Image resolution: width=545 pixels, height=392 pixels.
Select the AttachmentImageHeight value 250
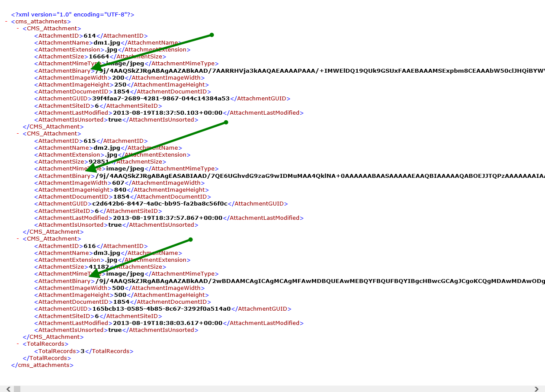coord(120,84)
